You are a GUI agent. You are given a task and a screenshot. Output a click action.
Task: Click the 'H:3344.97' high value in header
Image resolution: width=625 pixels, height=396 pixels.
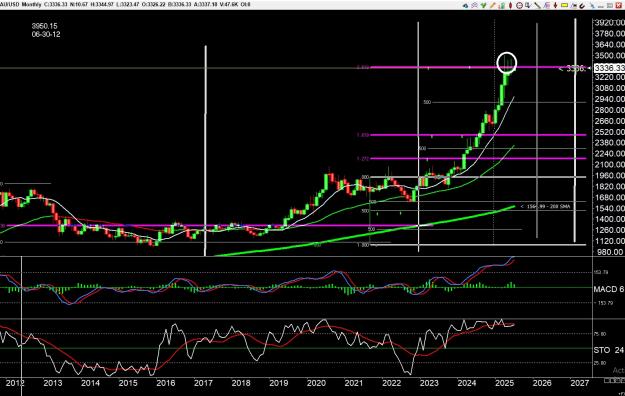[102, 5]
